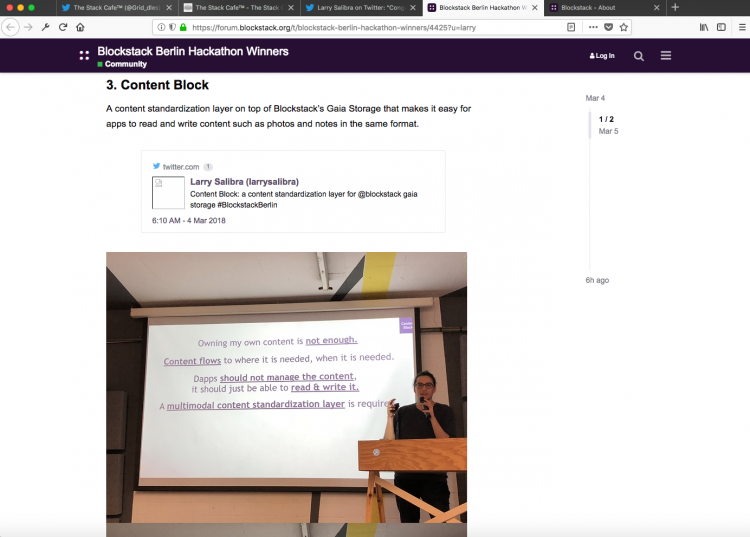Switch to The Stack Cafe - The Stack tab
750x537 pixels.
coord(239,8)
